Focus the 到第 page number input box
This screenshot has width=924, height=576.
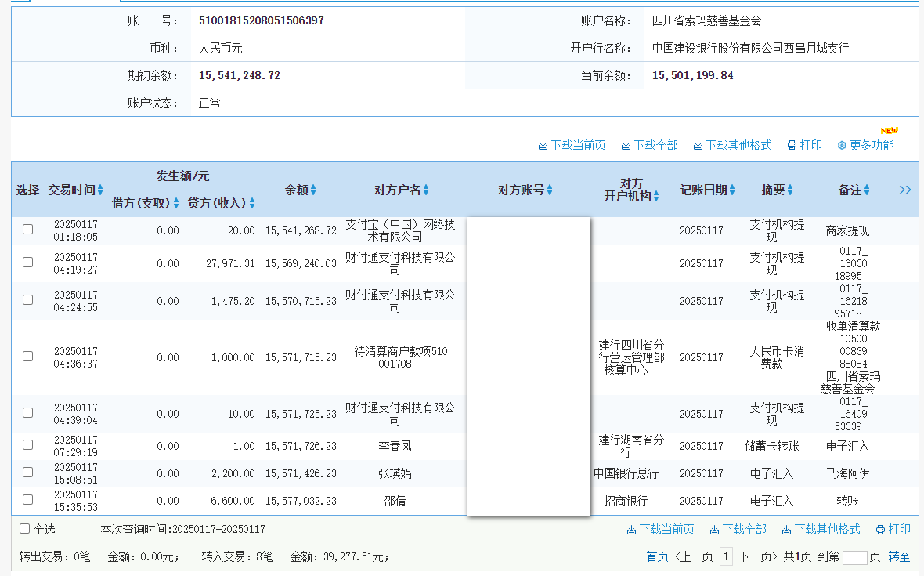855,557
